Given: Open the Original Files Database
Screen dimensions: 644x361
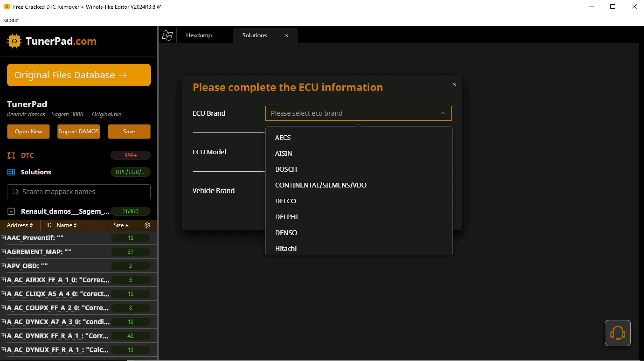Looking at the screenshot, I should pyautogui.click(x=79, y=75).
